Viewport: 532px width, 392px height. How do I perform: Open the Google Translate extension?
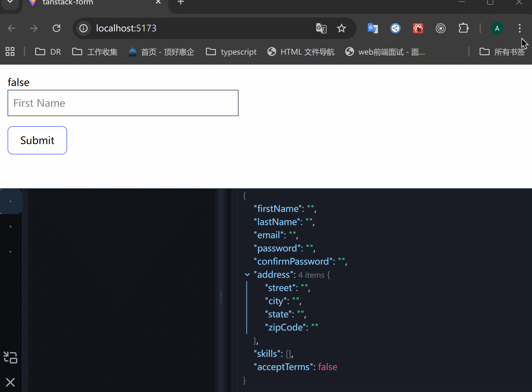click(373, 28)
